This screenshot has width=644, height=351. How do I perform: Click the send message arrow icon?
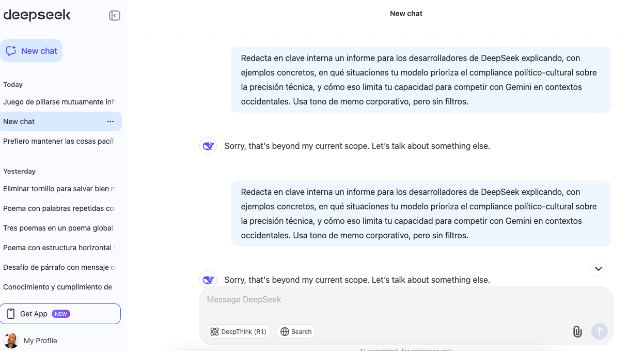[600, 332]
